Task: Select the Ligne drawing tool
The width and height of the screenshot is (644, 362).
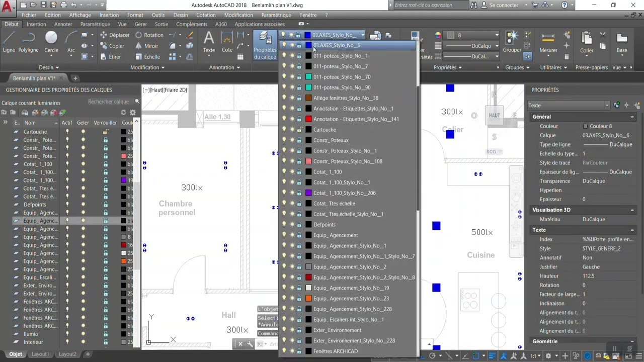Action: [9, 42]
